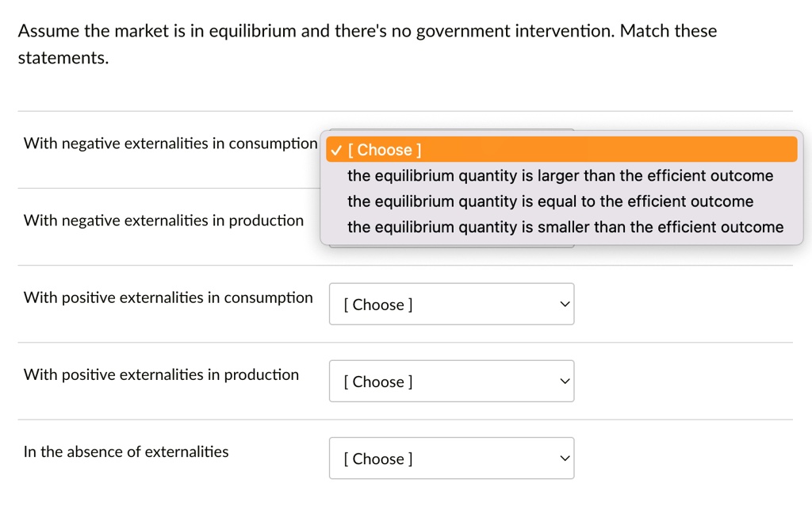Open the dropdown for positive externalities in consumption
Image resolution: width=812 pixels, height=514 pixels.
pos(451,305)
